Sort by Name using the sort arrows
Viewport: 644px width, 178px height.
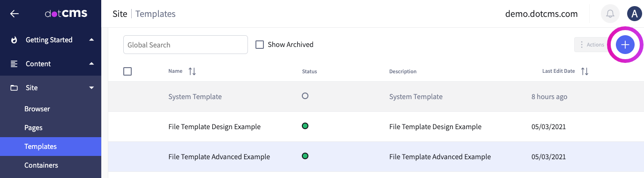pyautogui.click(x=192, y=71)
